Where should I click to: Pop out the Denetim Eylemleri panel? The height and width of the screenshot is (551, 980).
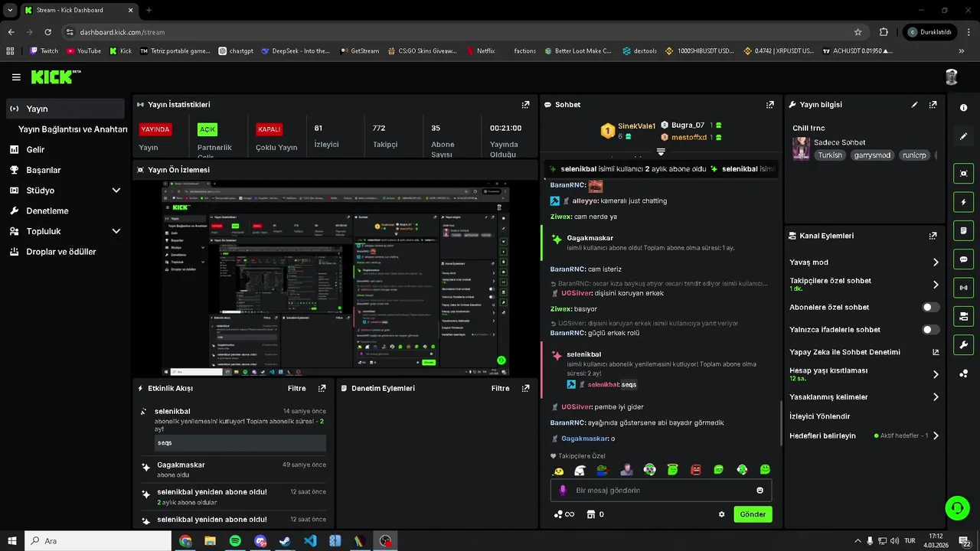pos(525,389)
